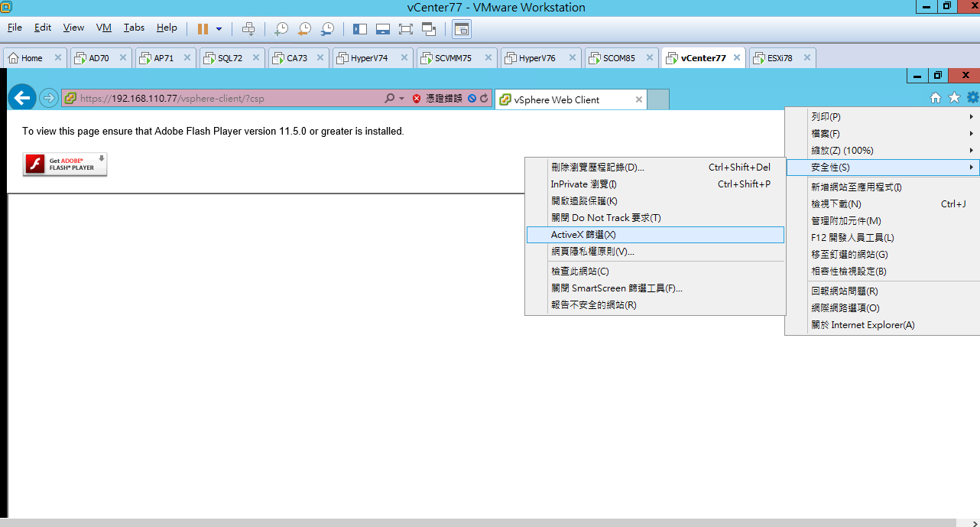This screenshot has width=980, height=527.
Task: Expand the address bar autocomplete dropdown
Action: [401, 99]
